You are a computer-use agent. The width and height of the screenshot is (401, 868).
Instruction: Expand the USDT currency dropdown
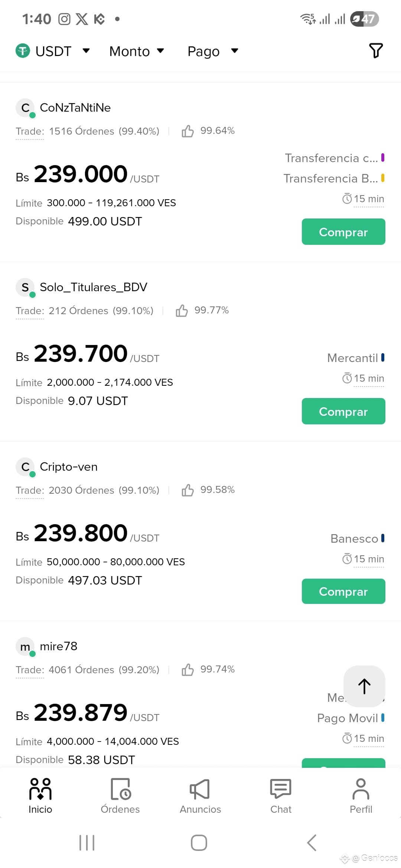coord(53,51)
